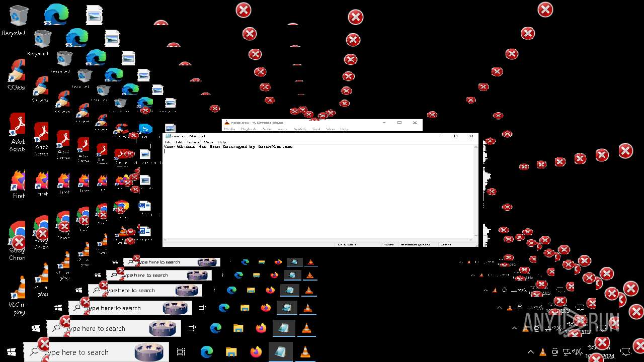The image size is (644, 362).
Task: Open VLC's View menu
Action: click(x=330, y=129)
